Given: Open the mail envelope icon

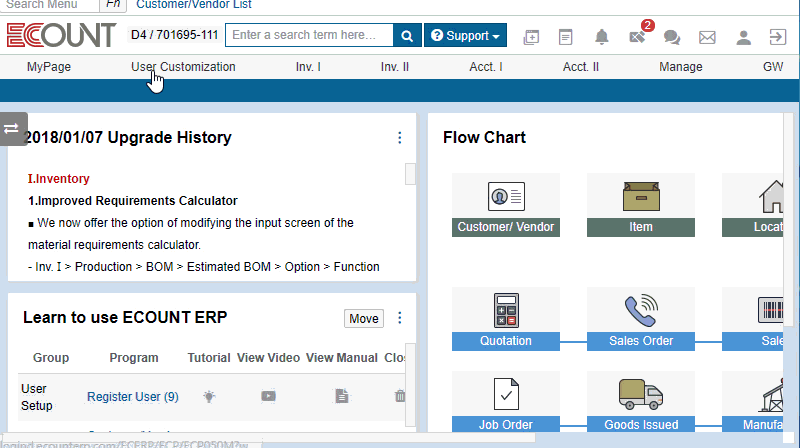Looking at the screenshot, I should (x=707, y=37).
